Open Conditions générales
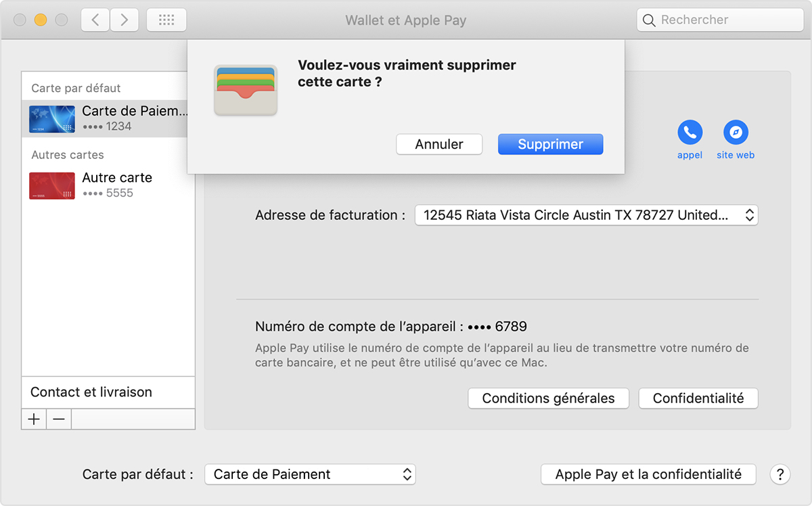Viewport: 812px width, 506px height. point(548,398)
